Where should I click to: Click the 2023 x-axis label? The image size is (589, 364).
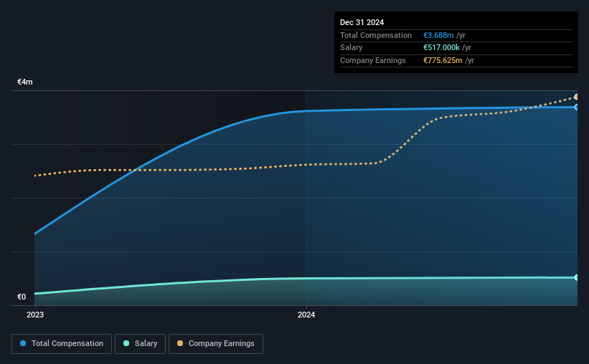35,315
